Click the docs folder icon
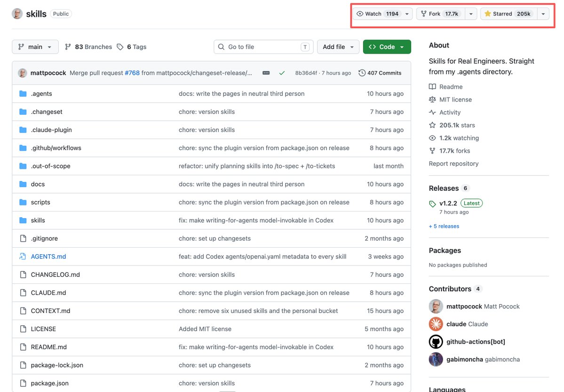564x392 pixels. [23, 184]
